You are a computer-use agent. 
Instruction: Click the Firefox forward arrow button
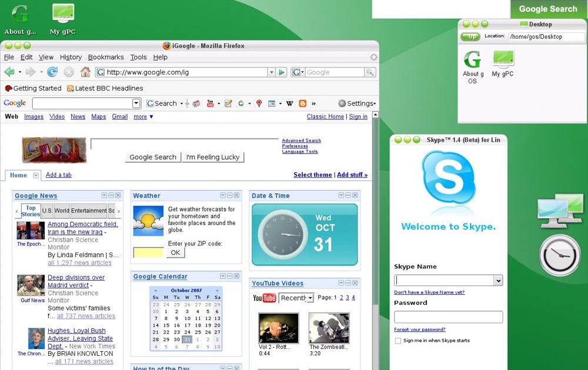31,72
